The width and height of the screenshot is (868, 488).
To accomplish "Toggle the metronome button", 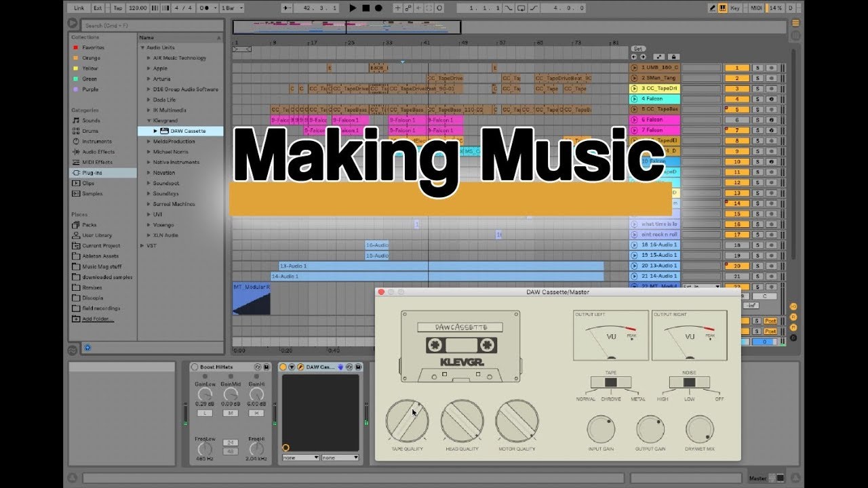I will pos(203,8).
